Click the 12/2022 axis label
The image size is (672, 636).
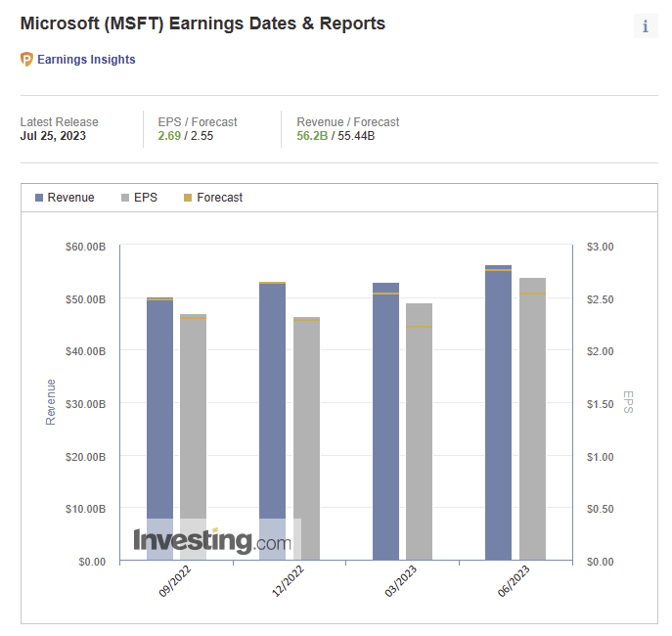pyautogui.click(x=288, y=581)
